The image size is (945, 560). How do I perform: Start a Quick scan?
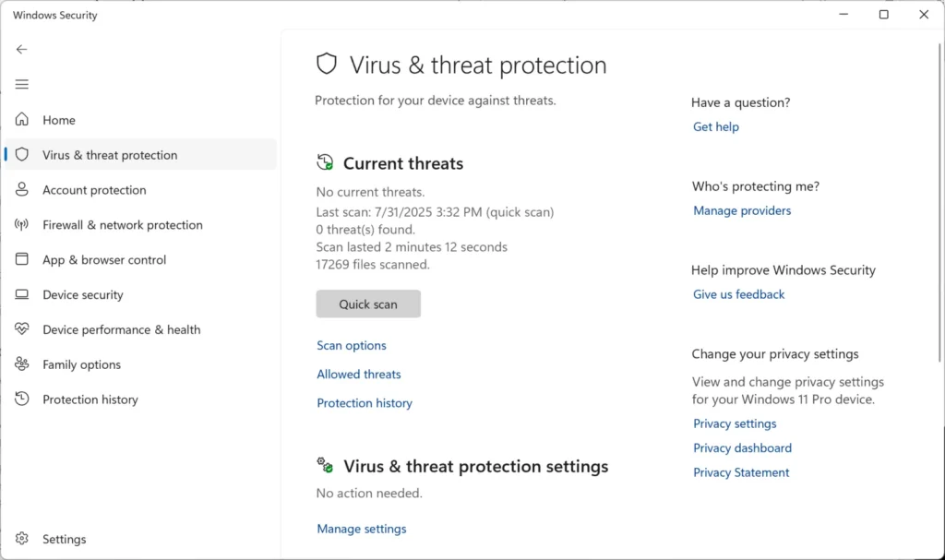(368, 304)
